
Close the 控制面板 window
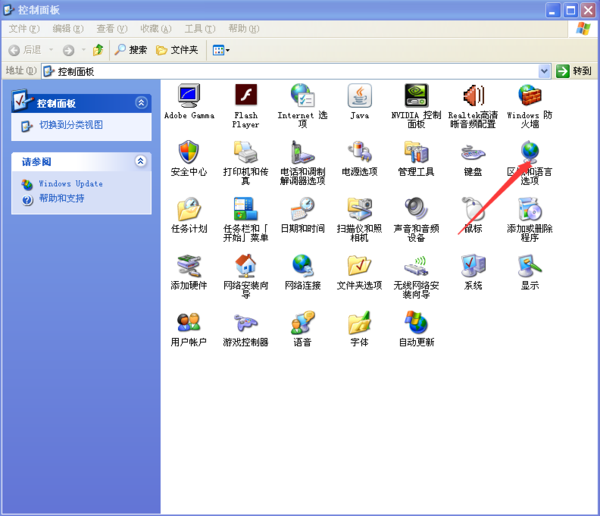588,10
